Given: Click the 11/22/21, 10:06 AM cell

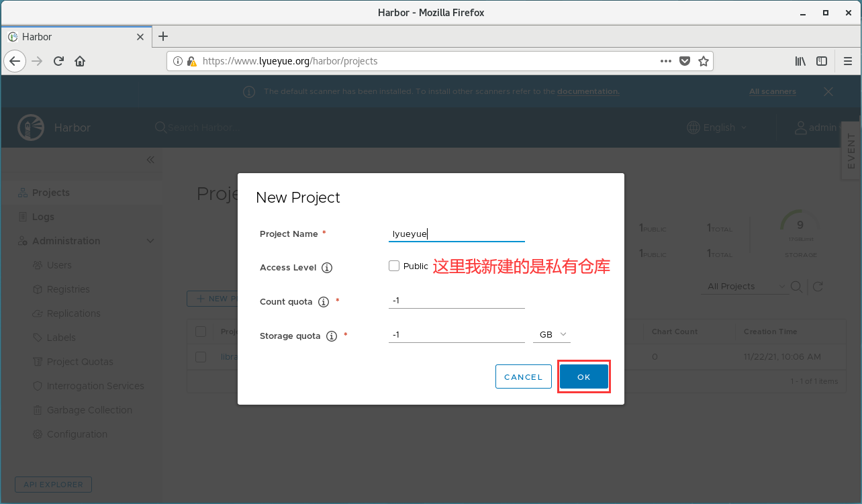Looking at the screenshot, I should [782, 356].
